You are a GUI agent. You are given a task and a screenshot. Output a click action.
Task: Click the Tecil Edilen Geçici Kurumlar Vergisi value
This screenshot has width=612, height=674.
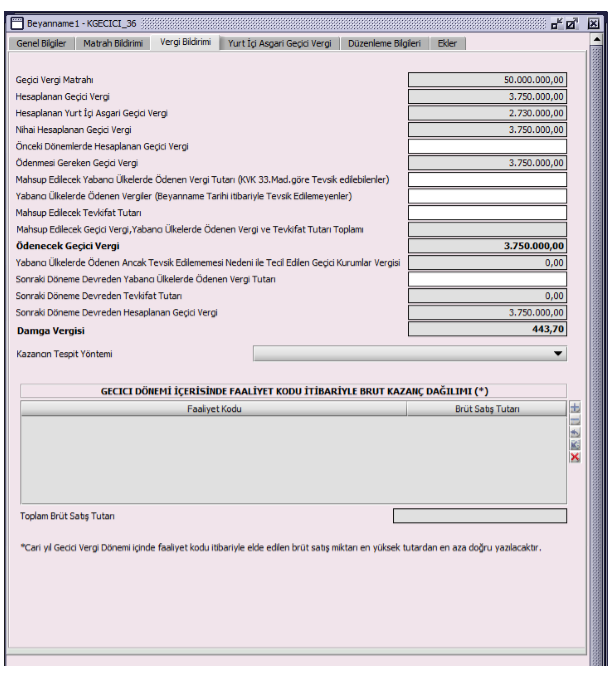tap(487, 263)
